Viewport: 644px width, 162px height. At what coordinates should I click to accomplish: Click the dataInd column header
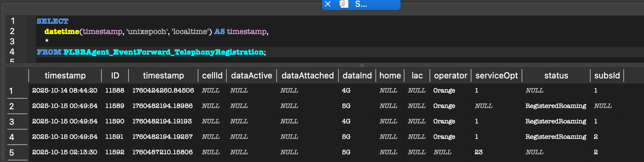pyautogui.click(x=357, y=76)
